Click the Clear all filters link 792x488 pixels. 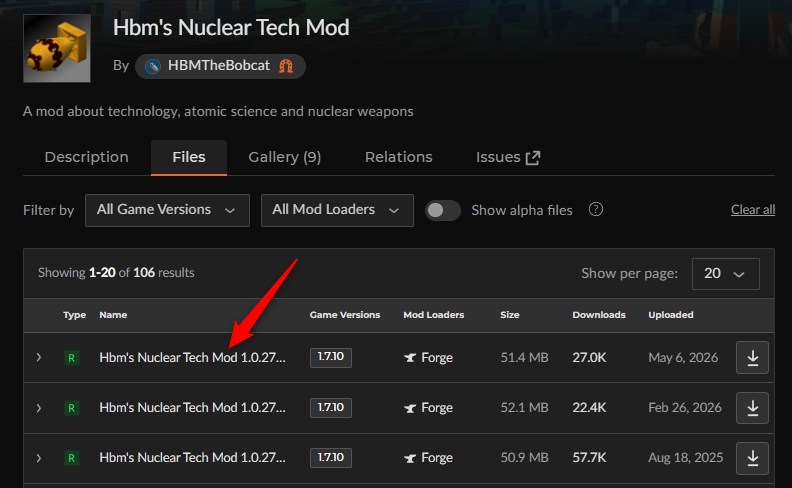[x=753, y=210]
